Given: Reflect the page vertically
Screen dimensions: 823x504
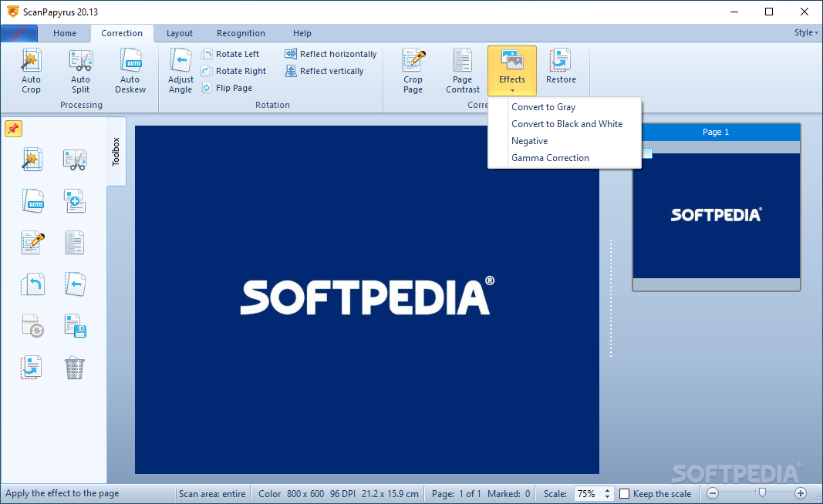Looking at the screenshot, I should pyautogui.click(x=325, y=71).
